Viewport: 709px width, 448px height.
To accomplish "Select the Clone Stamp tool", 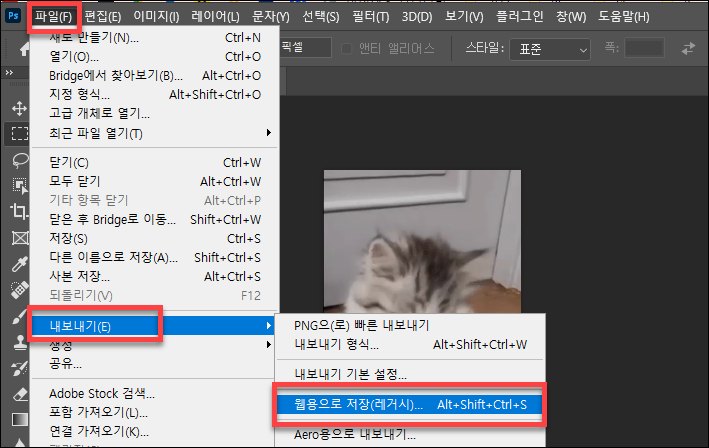I will [19, 343].
